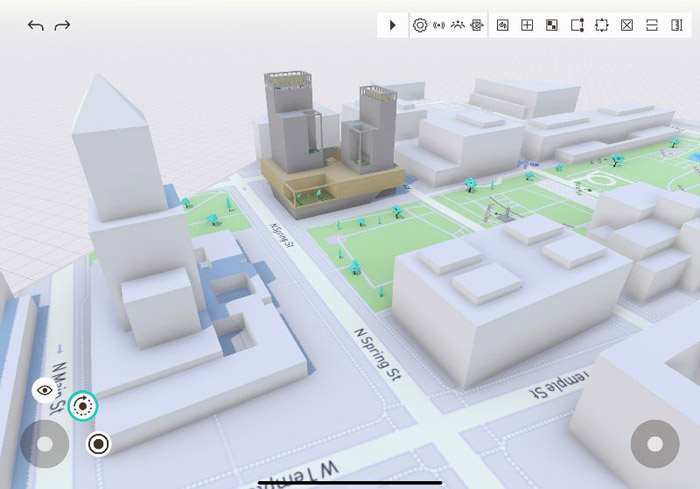Click the broadcast signal icon
Screen dimensions: 700x489
[x=439, y=25]
